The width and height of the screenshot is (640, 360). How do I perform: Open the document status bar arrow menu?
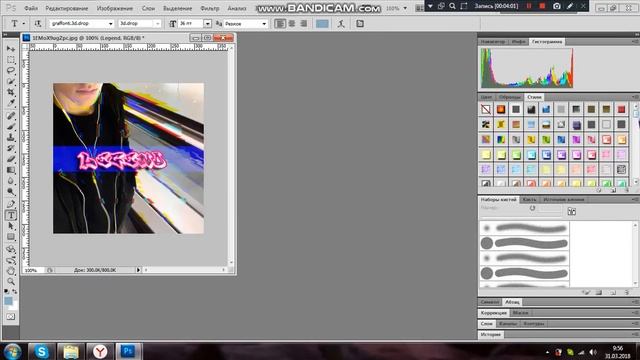tap(138, 270)
